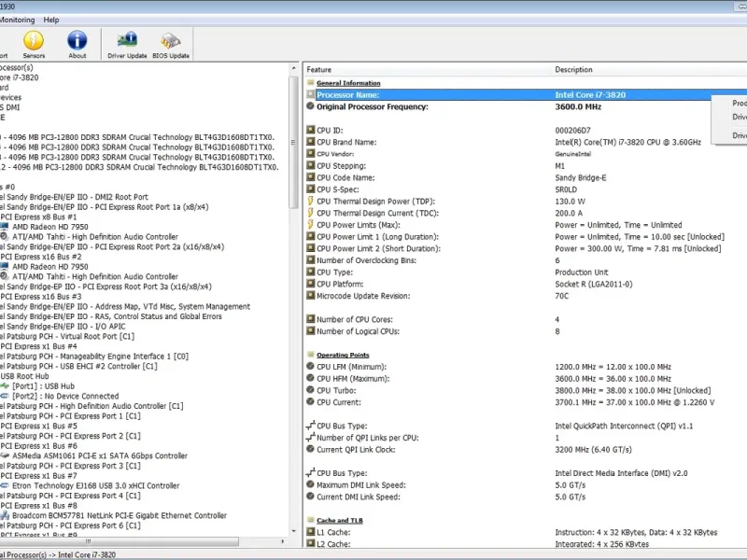Image resolution: width=747 pixels, height=560 pixels.
Task: Select Etron EJ168 USB 3.0 xHCI Controller
Action: click(95, 485)
